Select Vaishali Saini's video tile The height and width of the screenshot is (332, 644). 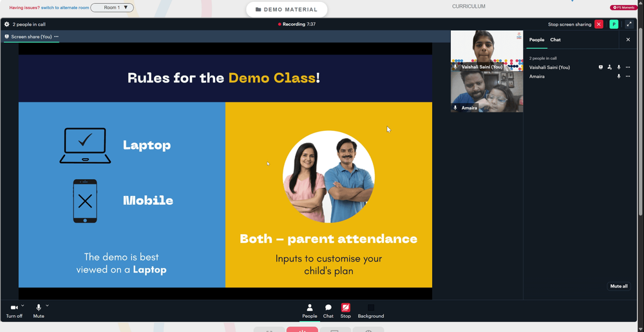[487, 50]
